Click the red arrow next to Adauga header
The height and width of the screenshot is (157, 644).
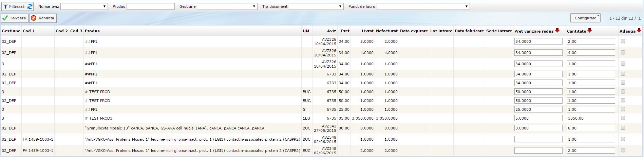pyautogui.click(x=639, y=31)
